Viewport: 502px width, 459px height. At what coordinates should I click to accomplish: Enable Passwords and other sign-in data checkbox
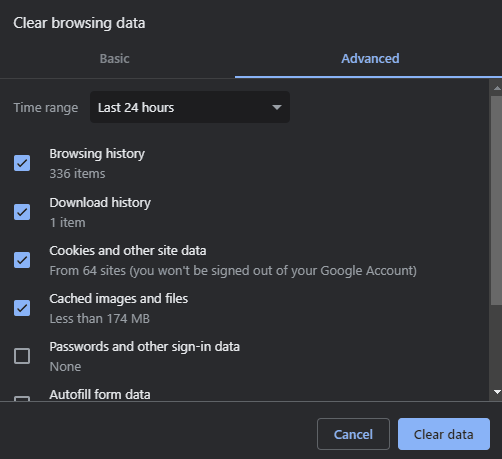(x=22, y=356)
